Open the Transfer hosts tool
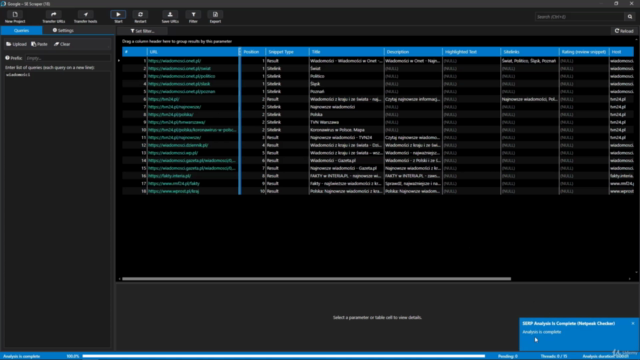 pos(85,17)
